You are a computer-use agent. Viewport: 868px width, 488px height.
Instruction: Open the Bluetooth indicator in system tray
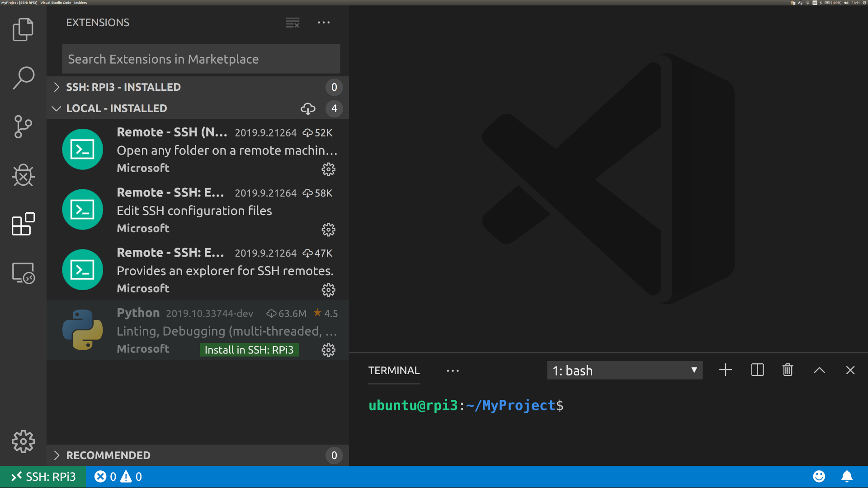pyautogui.click(x=821, y=3)
